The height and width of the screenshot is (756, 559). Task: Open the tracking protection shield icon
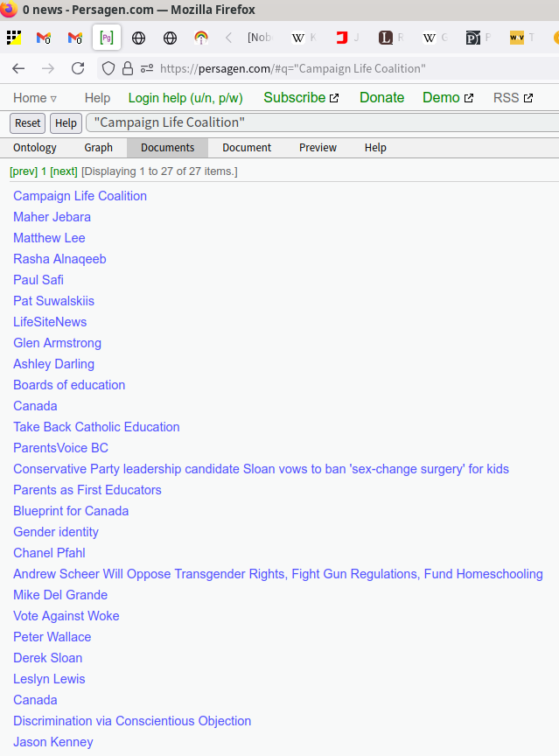point(108,68)
